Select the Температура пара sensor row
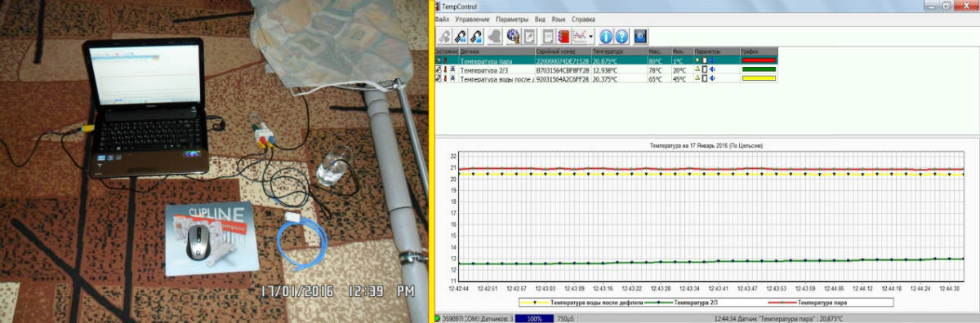Screen dimensions: 980x323 [x=605, y=60]
